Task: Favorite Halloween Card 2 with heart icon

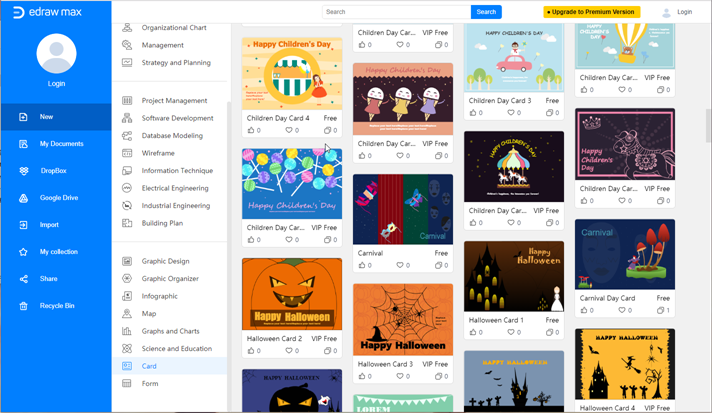Action: [289, 350]
